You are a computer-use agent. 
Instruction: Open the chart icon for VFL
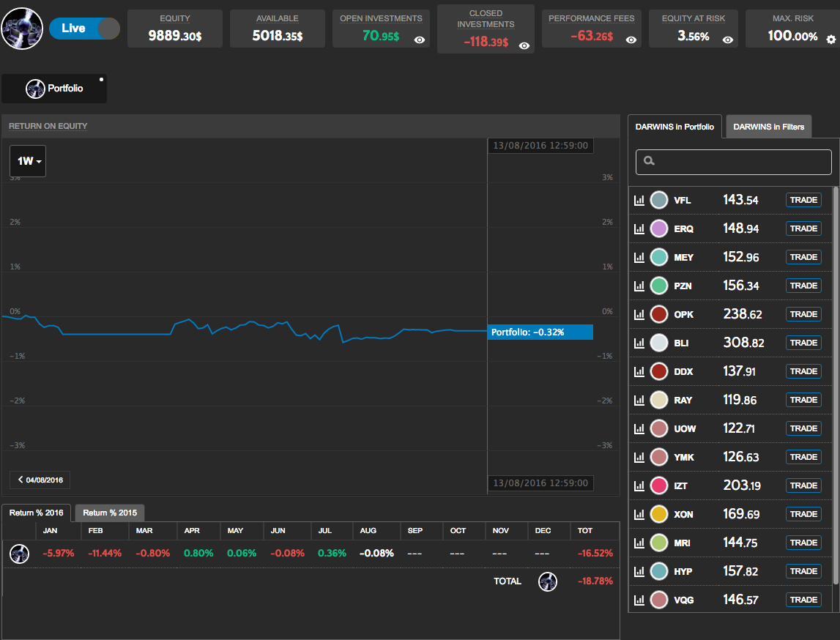(x=639, y=200)
